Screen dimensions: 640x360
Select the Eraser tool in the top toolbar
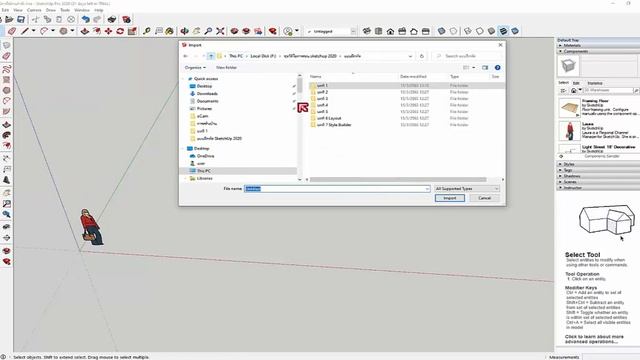12,31
